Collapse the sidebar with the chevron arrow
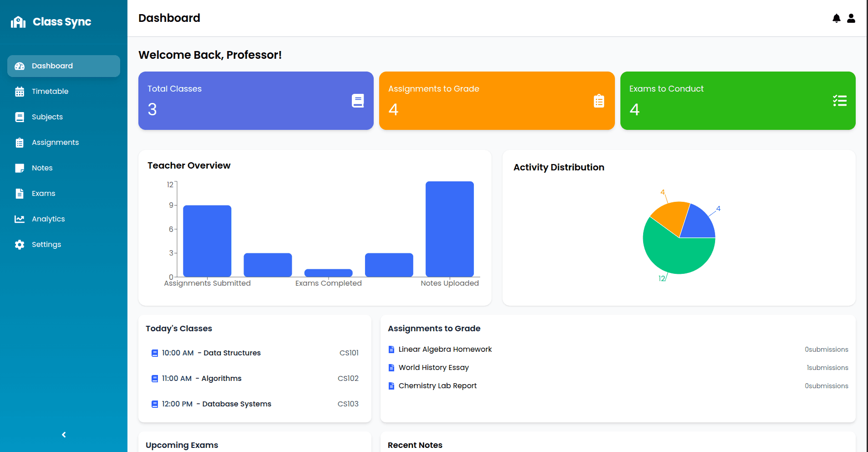Screen dimensions: 868x452 pos(64,435)
